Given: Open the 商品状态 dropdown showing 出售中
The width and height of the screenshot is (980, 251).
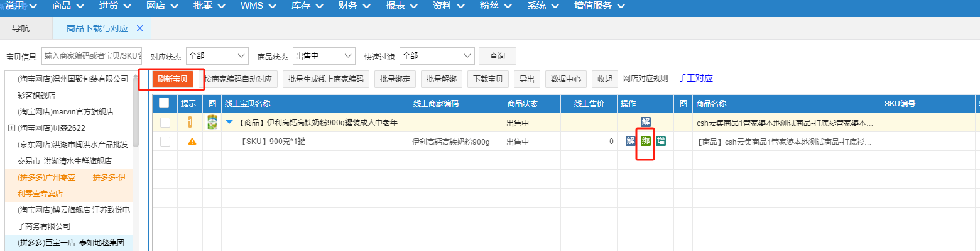Looking at the screenshot, I should [324, 56].
